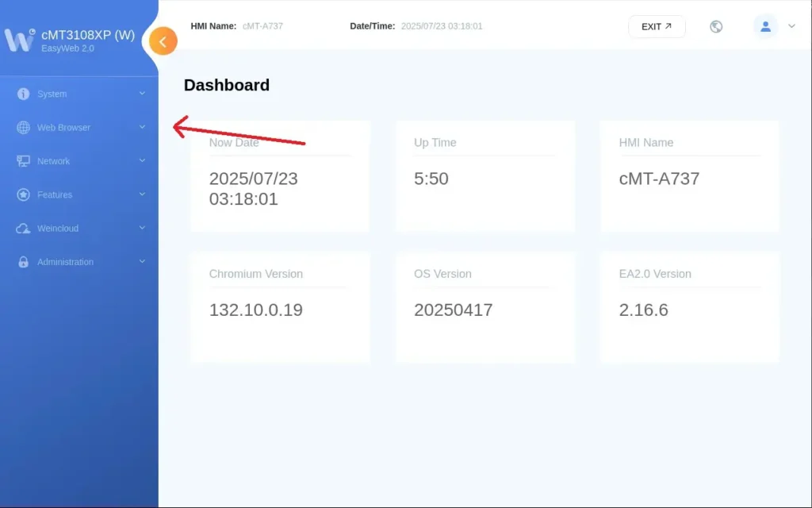This screenshot has width=812, height=508.
Task: Click the Features star icon
Action: point(23,195)
